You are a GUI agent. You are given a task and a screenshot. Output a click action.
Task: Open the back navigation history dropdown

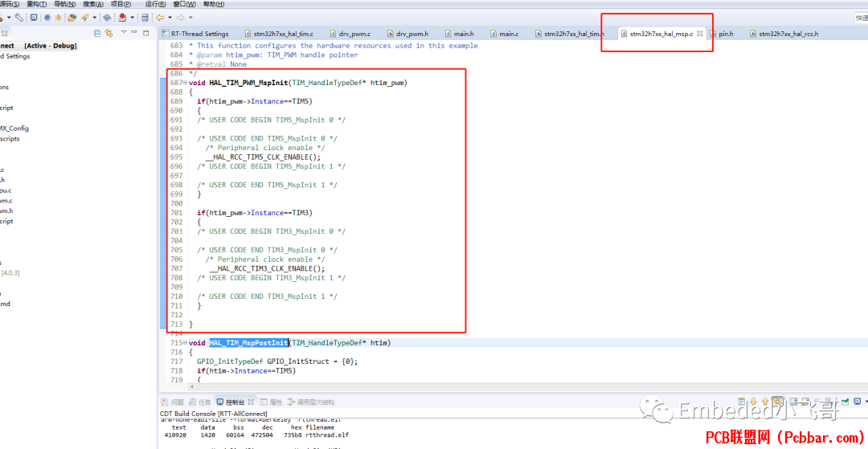[x=170, y=17]
